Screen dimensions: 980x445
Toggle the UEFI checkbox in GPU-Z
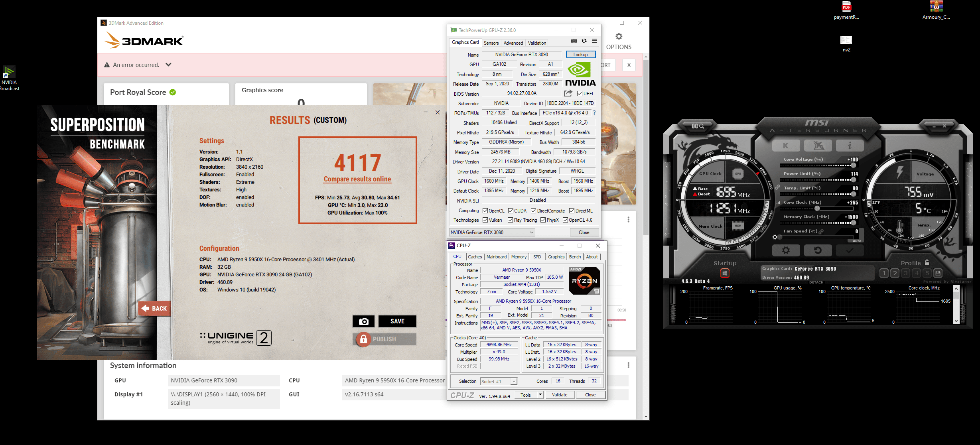tap(580, 94)
